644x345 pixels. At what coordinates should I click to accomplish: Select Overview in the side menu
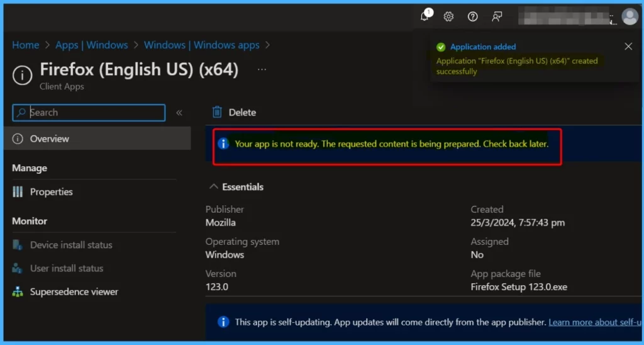pos(97,139)
